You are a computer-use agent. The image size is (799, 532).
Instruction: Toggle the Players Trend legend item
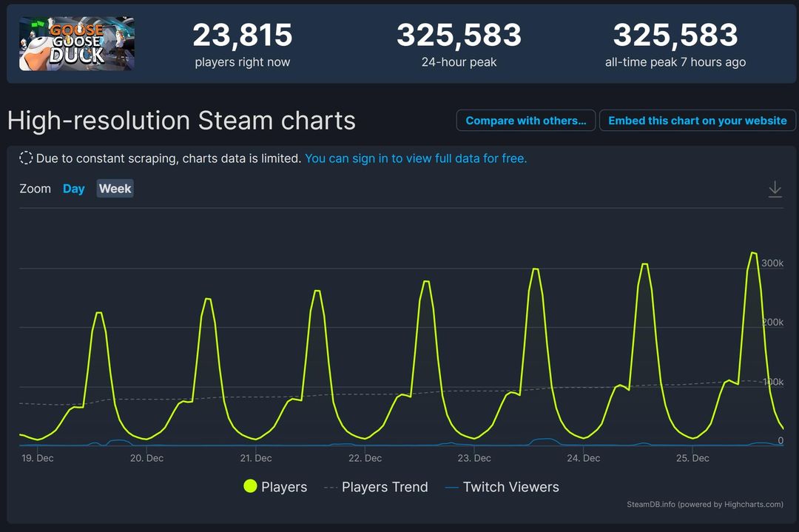tap(376, 487)
